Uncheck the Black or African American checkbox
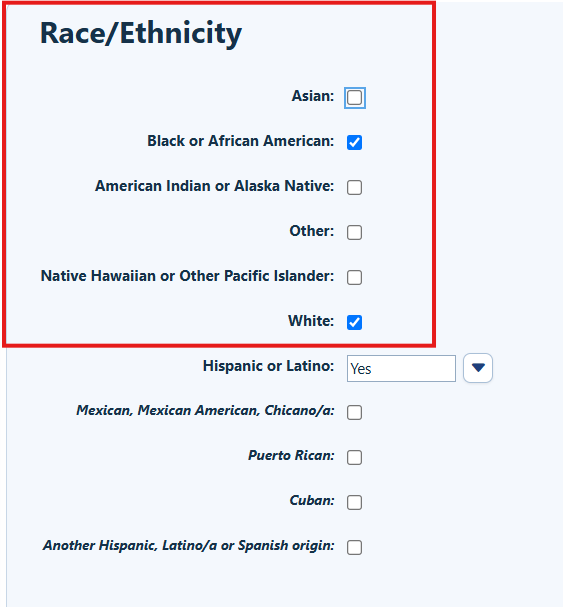The height and width of the screenshot is (607, 563). click(354, 142)
